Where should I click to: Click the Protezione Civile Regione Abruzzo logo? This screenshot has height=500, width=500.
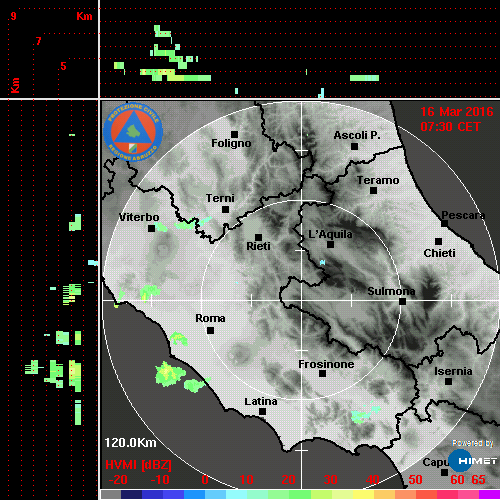[133, 132]
